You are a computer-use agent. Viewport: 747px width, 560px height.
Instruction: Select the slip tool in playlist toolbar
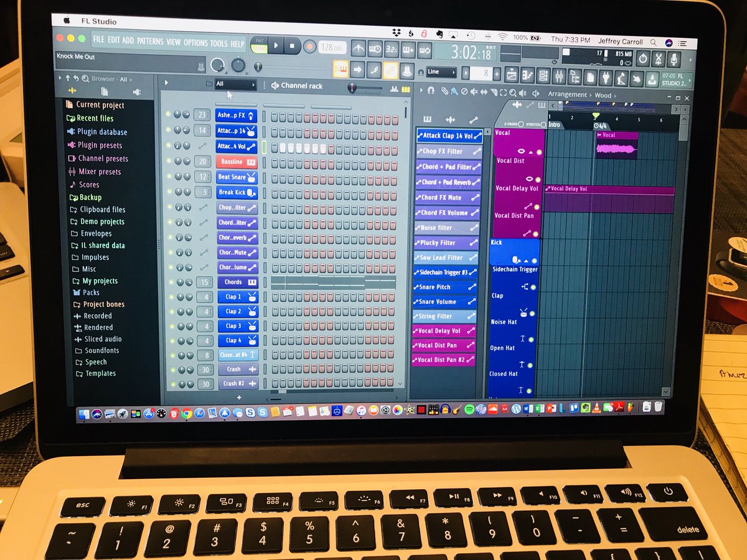(484, 91)
